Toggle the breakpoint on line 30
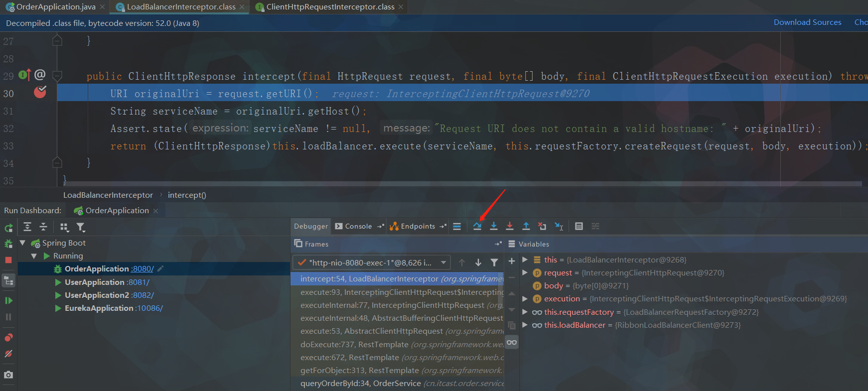The width and height of the screenshot is (868, 391). point(40,92)
